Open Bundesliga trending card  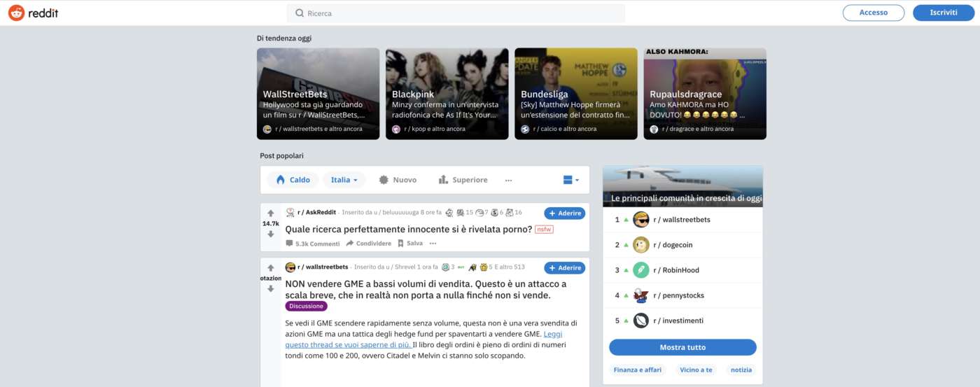tap(575, 94)
